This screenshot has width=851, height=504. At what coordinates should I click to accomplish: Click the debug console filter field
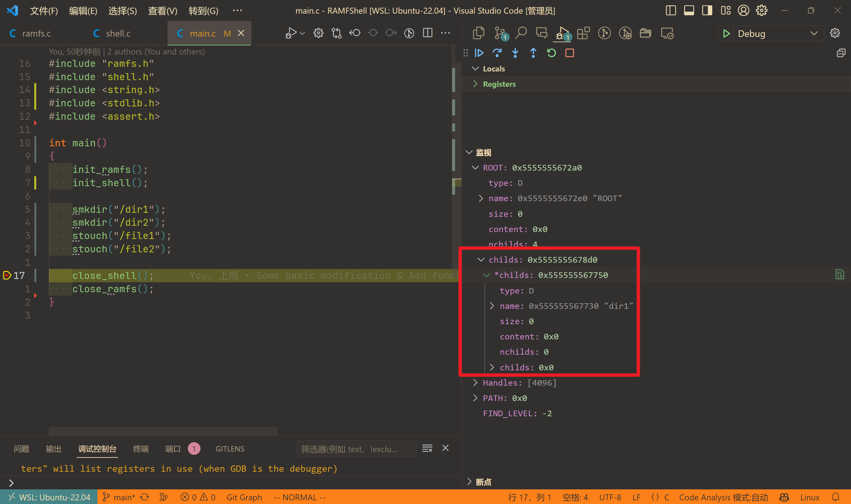[x=356, y=449]
